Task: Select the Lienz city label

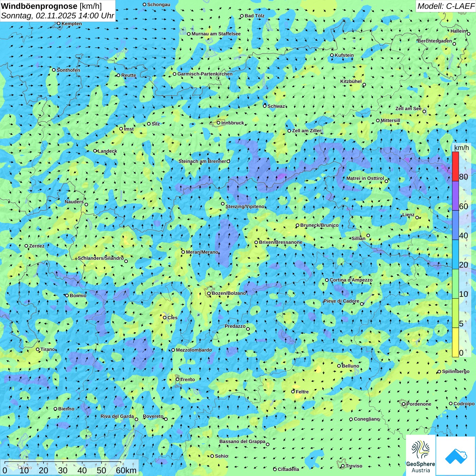Action: 408,215
